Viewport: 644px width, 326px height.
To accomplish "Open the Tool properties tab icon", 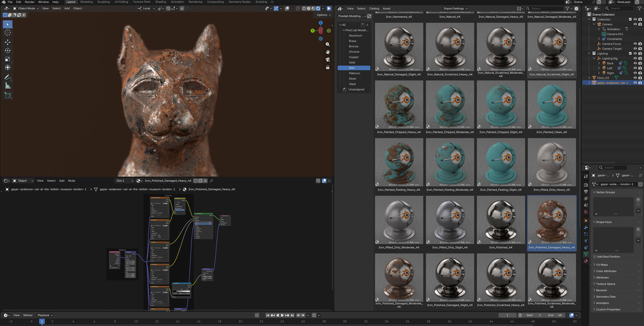I will [x=586, y=176].
